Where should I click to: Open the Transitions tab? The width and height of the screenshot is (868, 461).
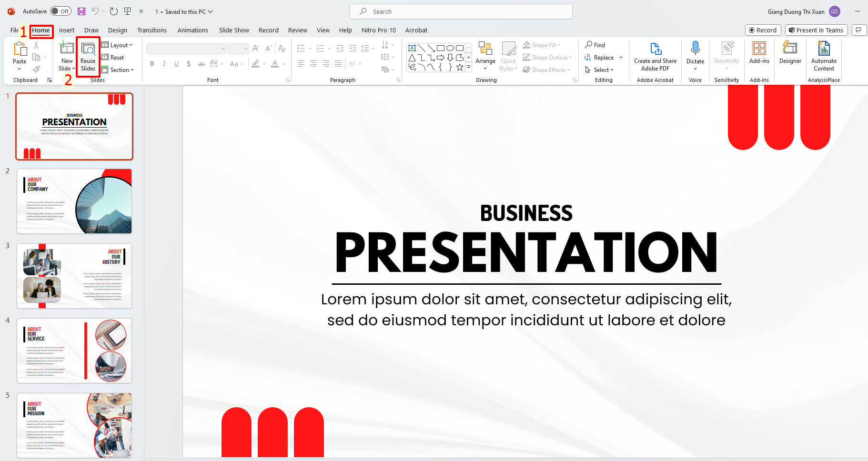click(152, 30)
